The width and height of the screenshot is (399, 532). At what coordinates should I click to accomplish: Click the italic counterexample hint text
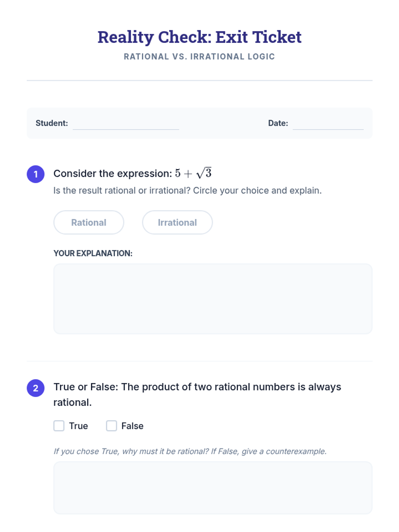tap(190, 451)
